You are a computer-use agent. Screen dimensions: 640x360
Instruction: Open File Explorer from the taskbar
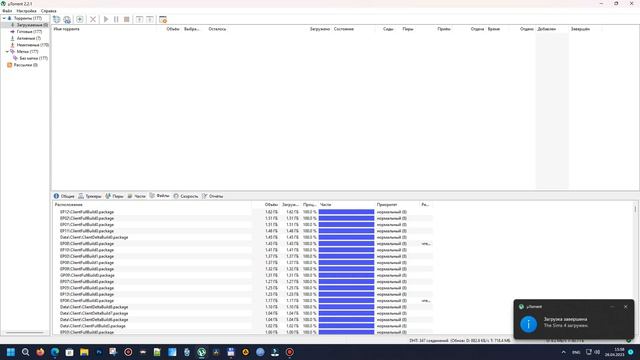(x=84, y=352)
